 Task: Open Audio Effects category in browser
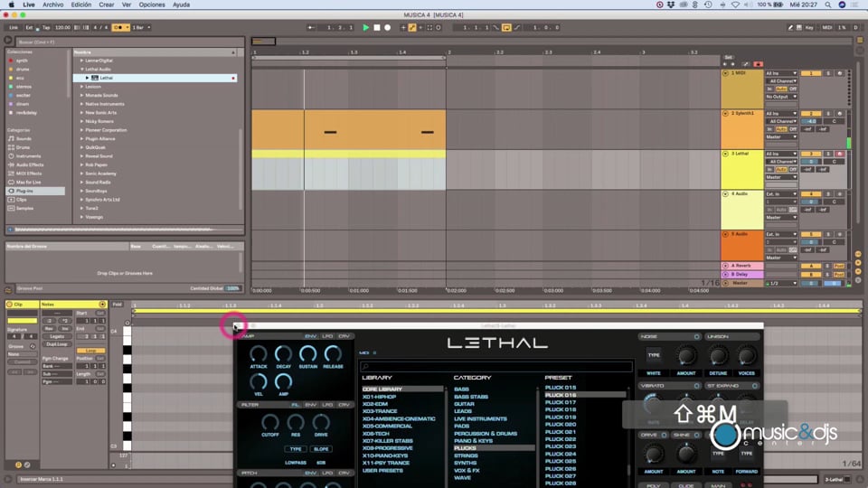tap(30, 164)
